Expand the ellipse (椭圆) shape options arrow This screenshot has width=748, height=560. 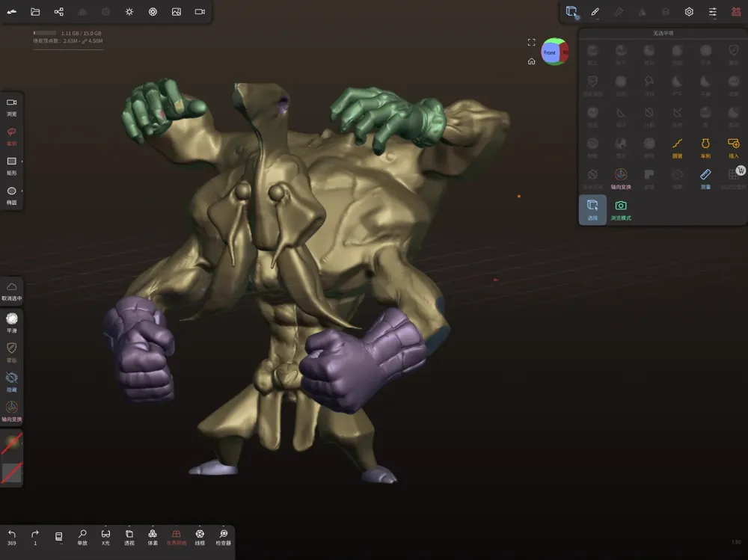pyautogui.click(x=22, y=191)
